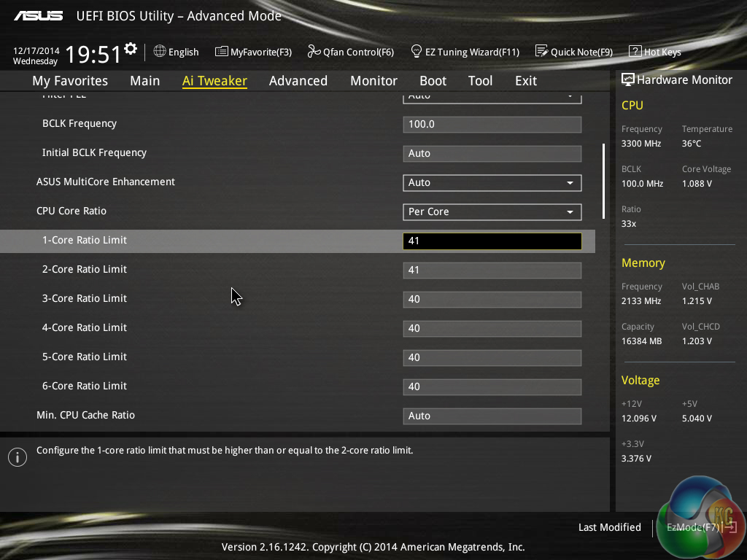Click the EZ Tuning Wizard bulb icon
This screenshot has width=747, height=560.
417,51
